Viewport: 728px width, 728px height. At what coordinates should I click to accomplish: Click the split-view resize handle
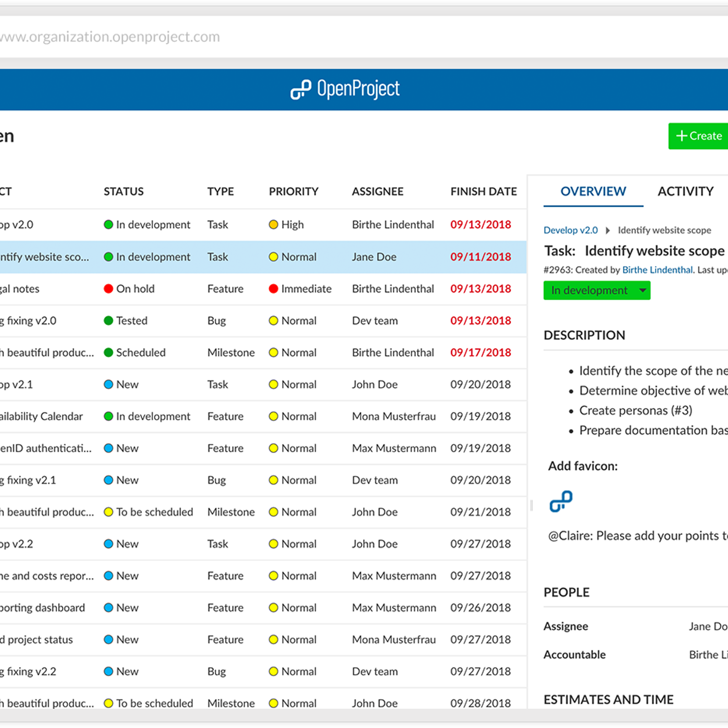(x=531, y=505)
